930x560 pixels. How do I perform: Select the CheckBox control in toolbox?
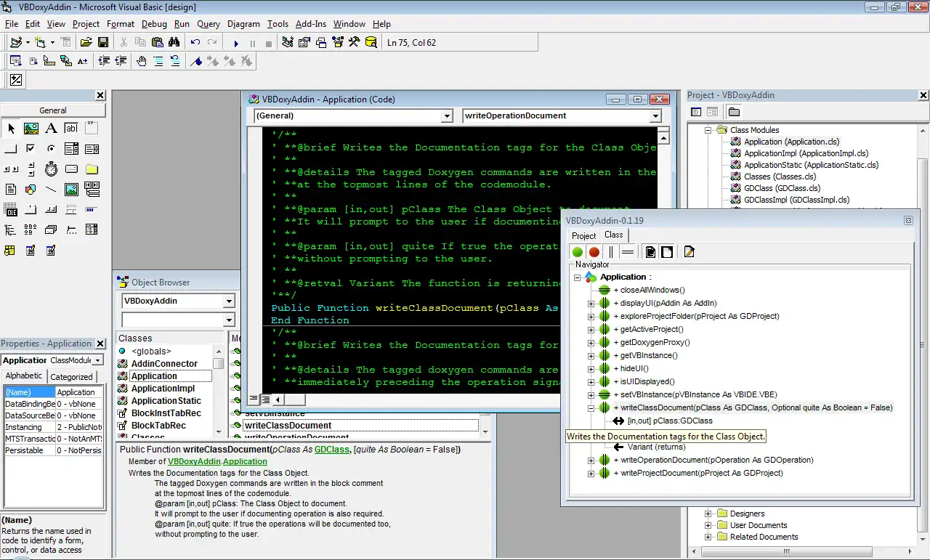point(31,149)
